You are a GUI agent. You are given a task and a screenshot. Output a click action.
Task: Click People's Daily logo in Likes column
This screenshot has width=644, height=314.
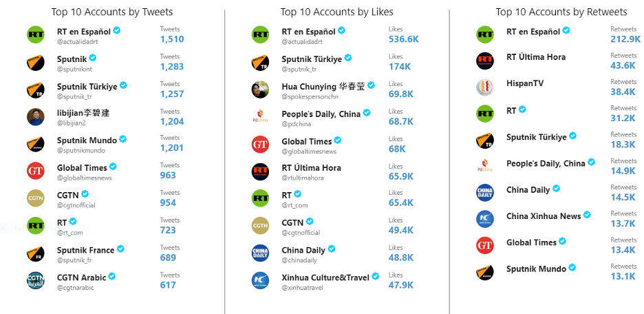(260, 117)
